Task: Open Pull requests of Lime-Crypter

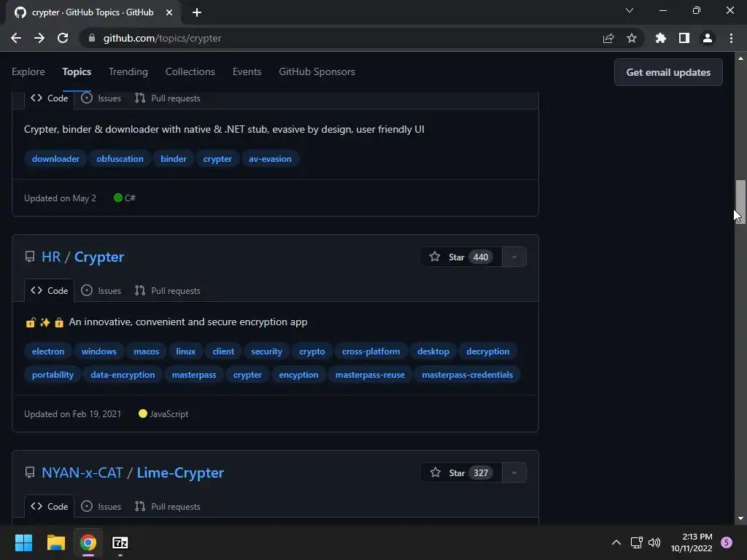Action: pos(168,506)
